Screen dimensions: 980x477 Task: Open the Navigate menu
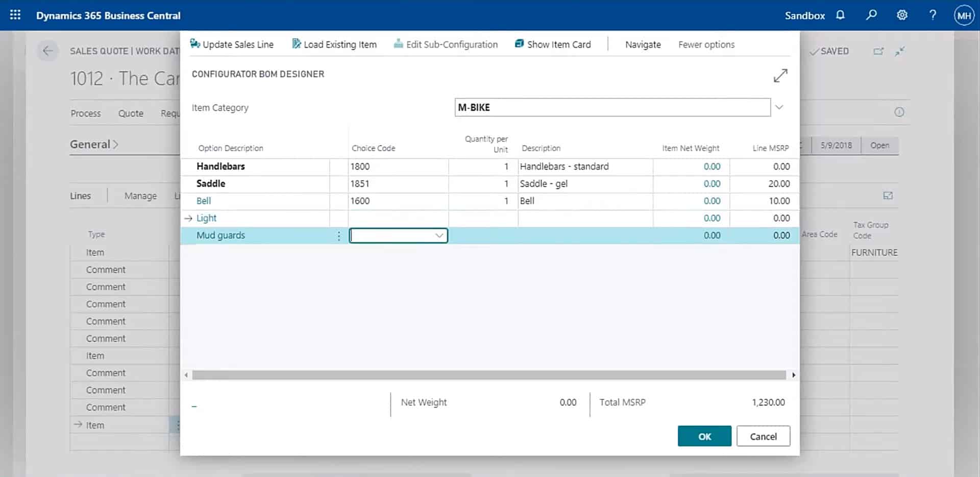643,44
